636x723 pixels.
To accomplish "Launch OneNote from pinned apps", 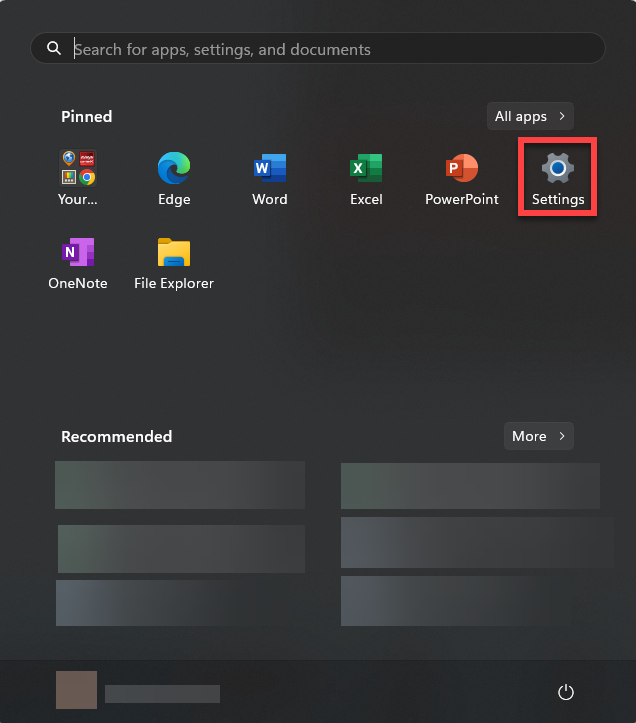I will [77, 263].
